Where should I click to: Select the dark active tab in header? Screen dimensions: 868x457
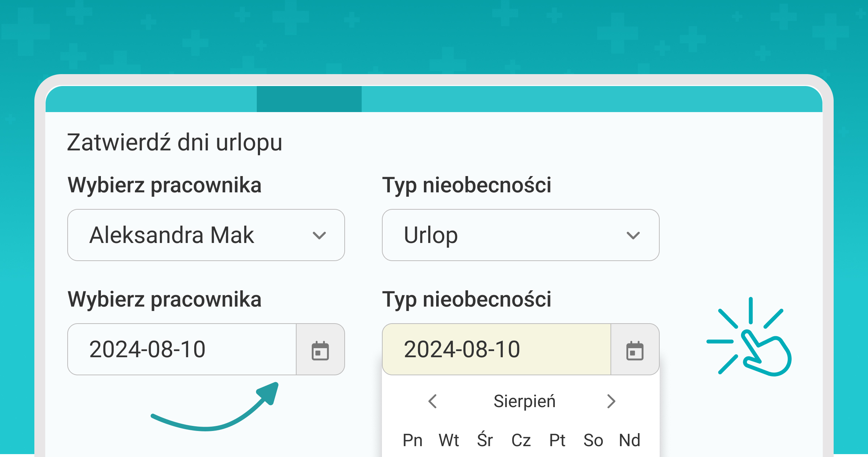tap(309, 99)
